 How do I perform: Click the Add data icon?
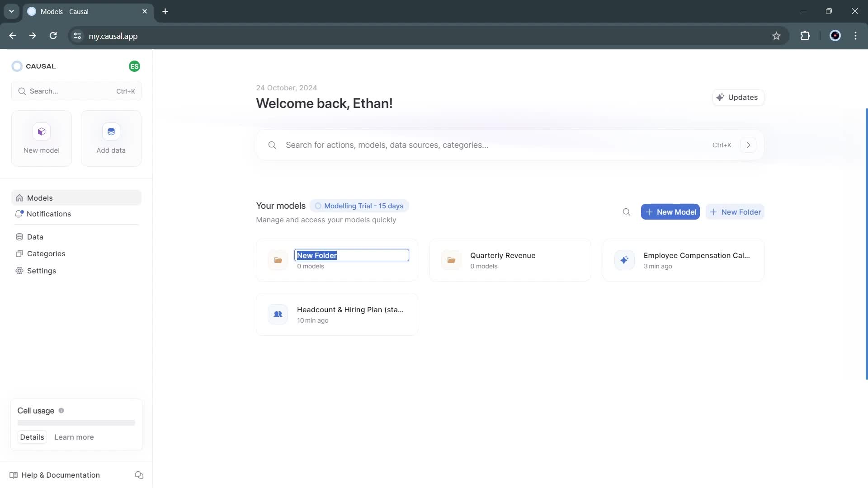coord(110,131)
